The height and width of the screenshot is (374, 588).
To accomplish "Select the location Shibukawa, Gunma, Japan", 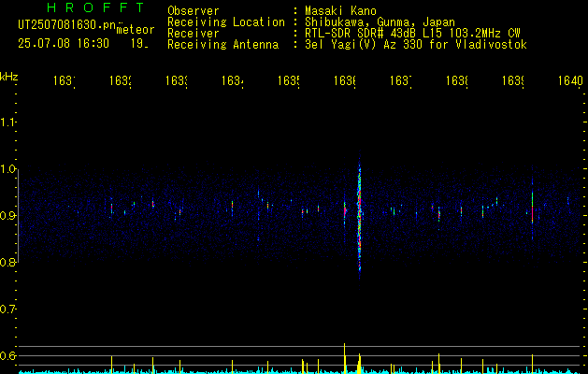I will coord(380,22).
